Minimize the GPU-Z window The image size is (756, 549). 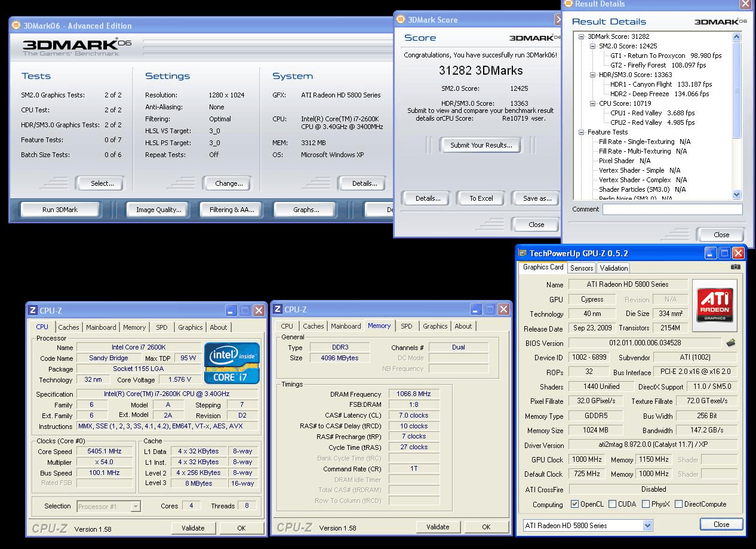[x=709, y=253]
